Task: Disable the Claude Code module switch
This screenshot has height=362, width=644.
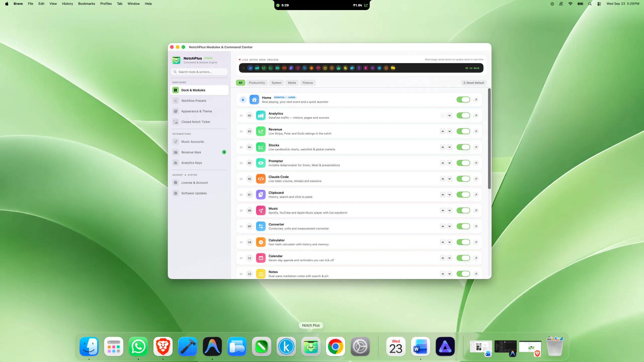Action: tap(463, 179)
